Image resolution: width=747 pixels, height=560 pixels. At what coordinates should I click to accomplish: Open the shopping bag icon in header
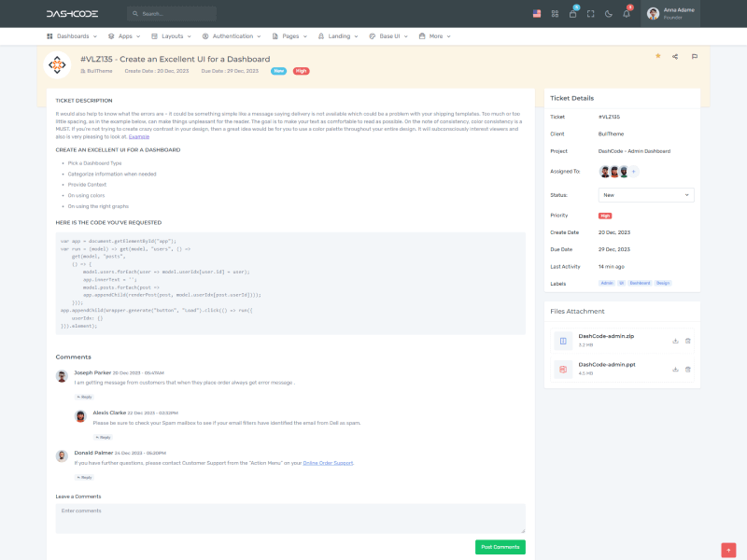tap(572, 14)
